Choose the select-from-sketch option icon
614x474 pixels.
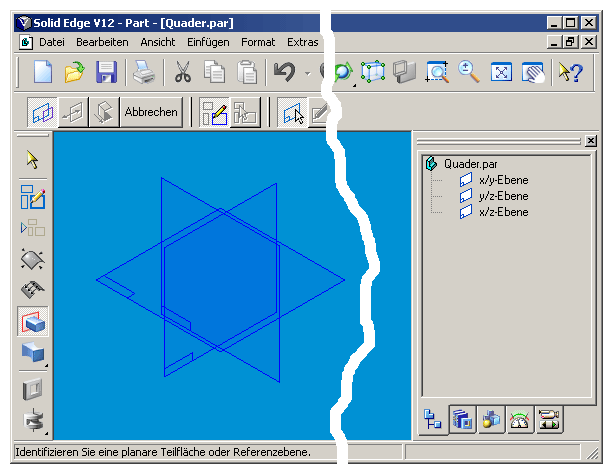pyautogui.click(x=245, y=112)
